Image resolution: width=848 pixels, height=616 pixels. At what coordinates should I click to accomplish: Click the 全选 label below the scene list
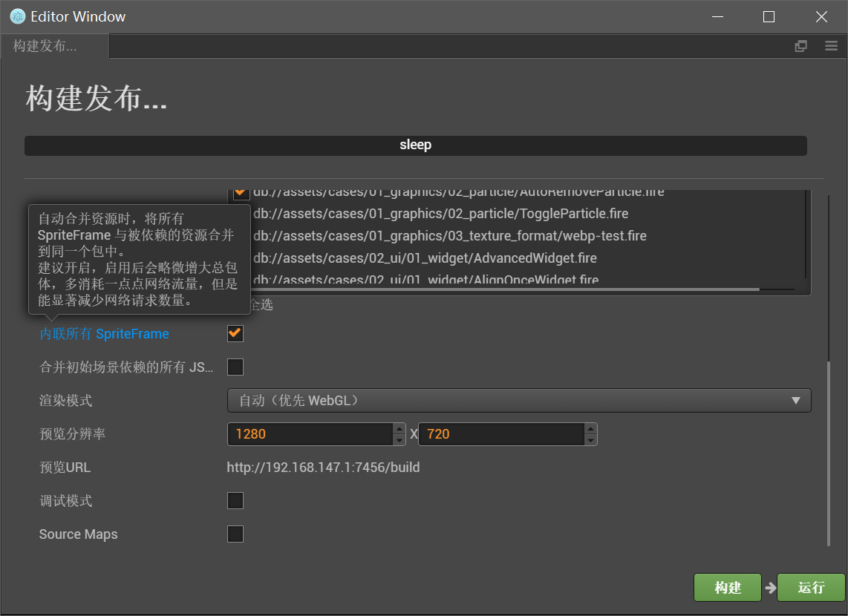click(262, 305)
